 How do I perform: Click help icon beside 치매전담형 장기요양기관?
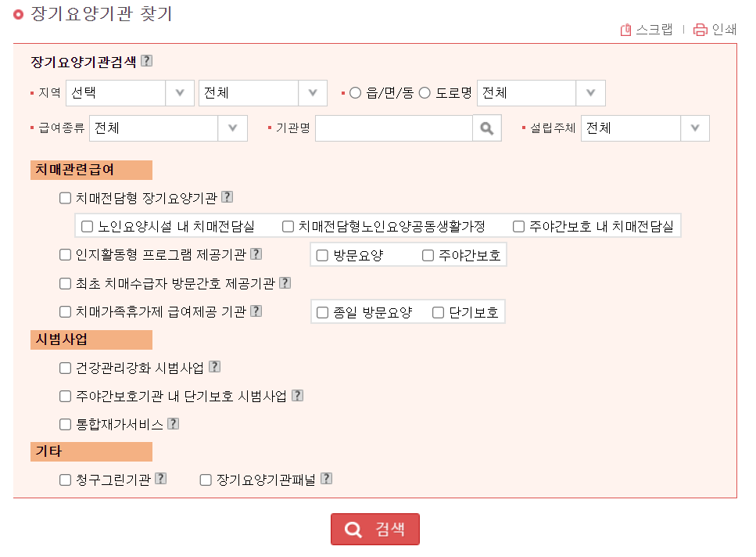pyautogui.click(x=228, y=197)
